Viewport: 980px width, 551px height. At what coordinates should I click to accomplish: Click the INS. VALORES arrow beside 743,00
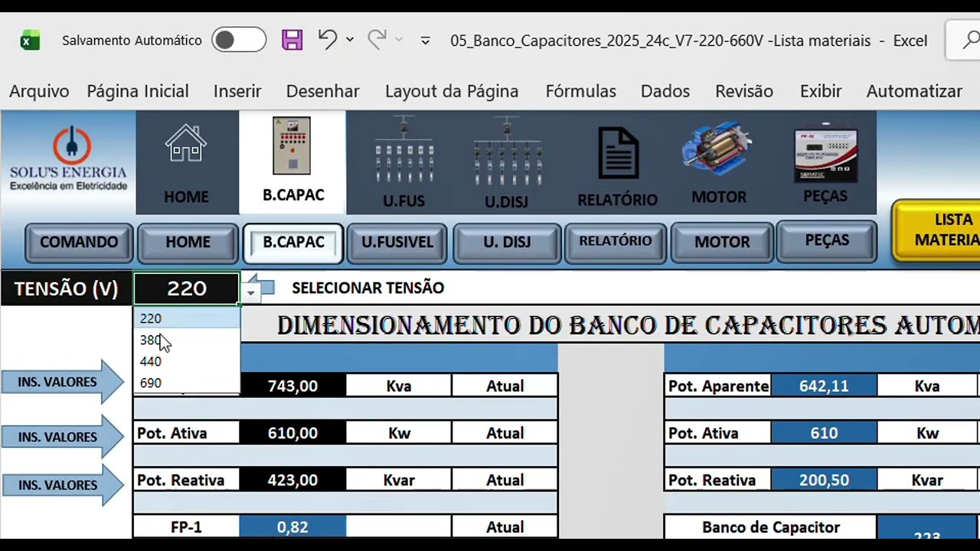(x=63, y=382)
